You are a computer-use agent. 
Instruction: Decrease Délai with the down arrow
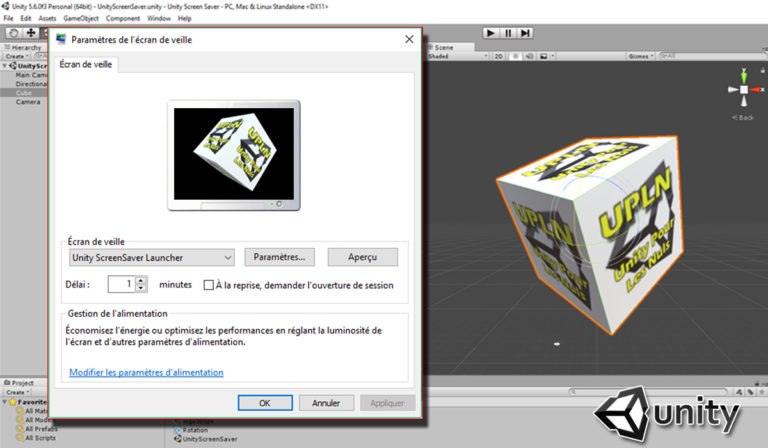(141, 288)
